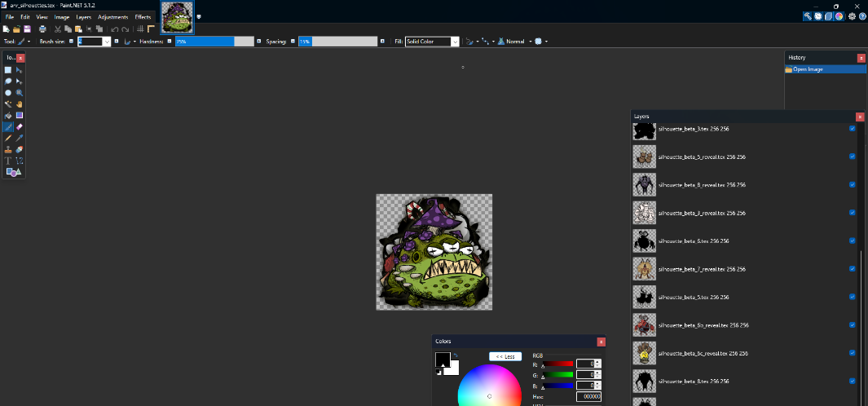Select the Magic Wand tool
The image size is (868, 406).
(8, 104)
